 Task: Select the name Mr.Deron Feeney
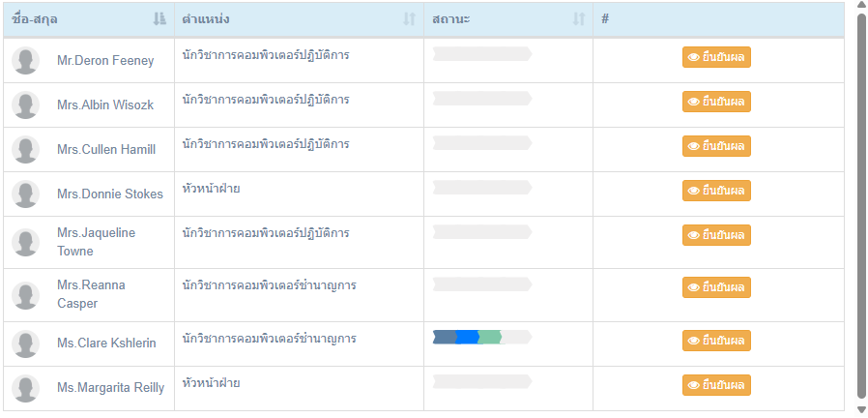tap(105, 61)
